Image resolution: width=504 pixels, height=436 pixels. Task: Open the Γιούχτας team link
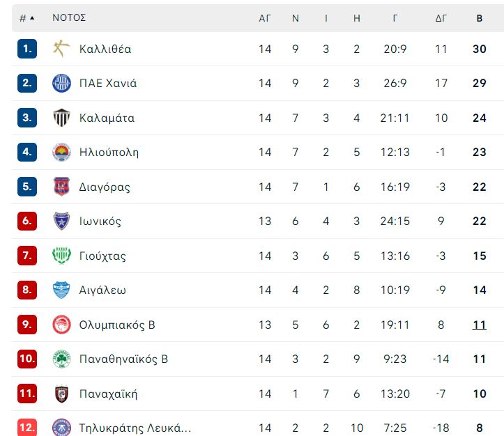[x=102, y=256]
